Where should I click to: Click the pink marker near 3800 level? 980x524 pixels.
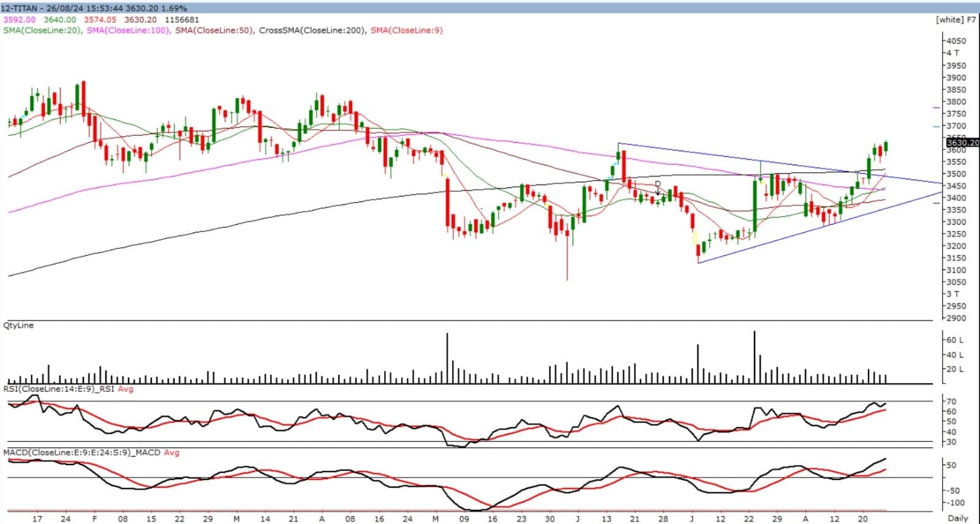coord(936,108)
